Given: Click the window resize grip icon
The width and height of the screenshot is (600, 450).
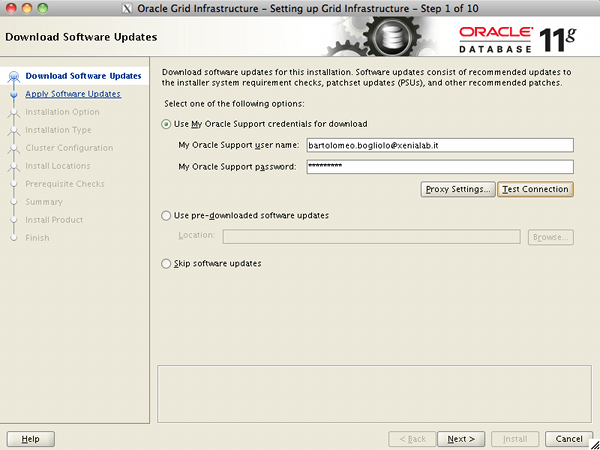Looking at the screenshot, I should (594, 444).
